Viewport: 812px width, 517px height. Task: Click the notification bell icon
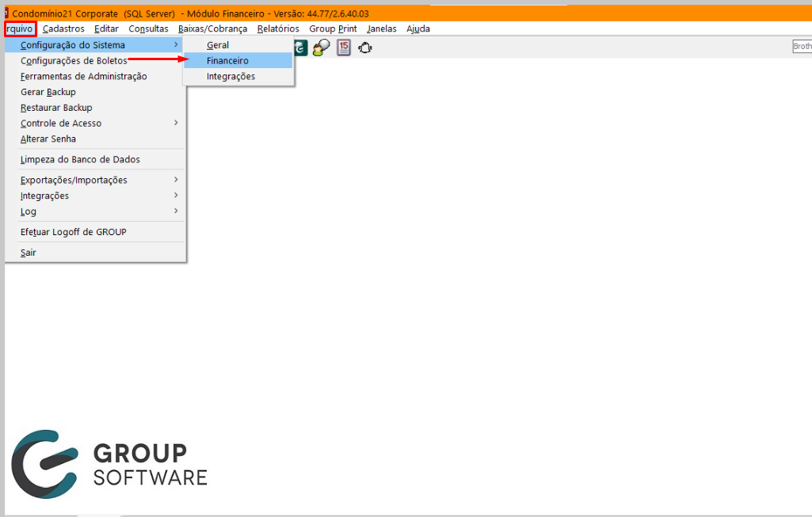pos(365,48)
